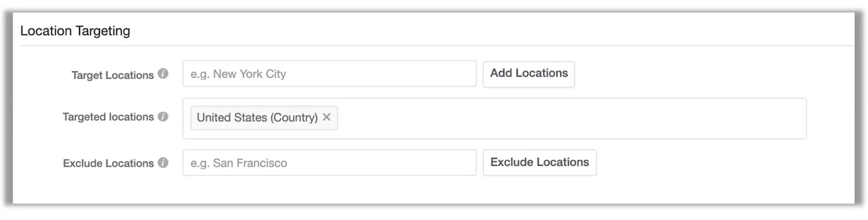Click the Location Targeting section heading
The width and height of the screenshot is (868, 220).
click(75, 31)
